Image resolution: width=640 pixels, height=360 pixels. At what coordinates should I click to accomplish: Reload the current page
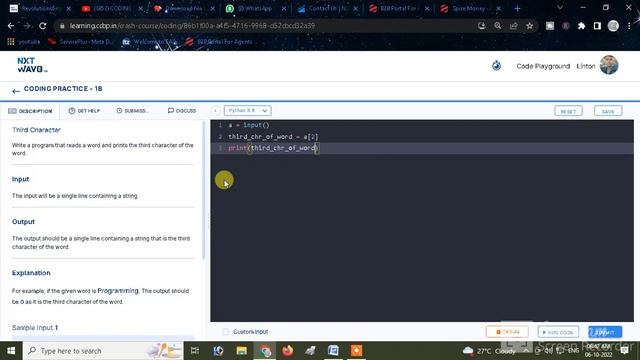point(42,26)
